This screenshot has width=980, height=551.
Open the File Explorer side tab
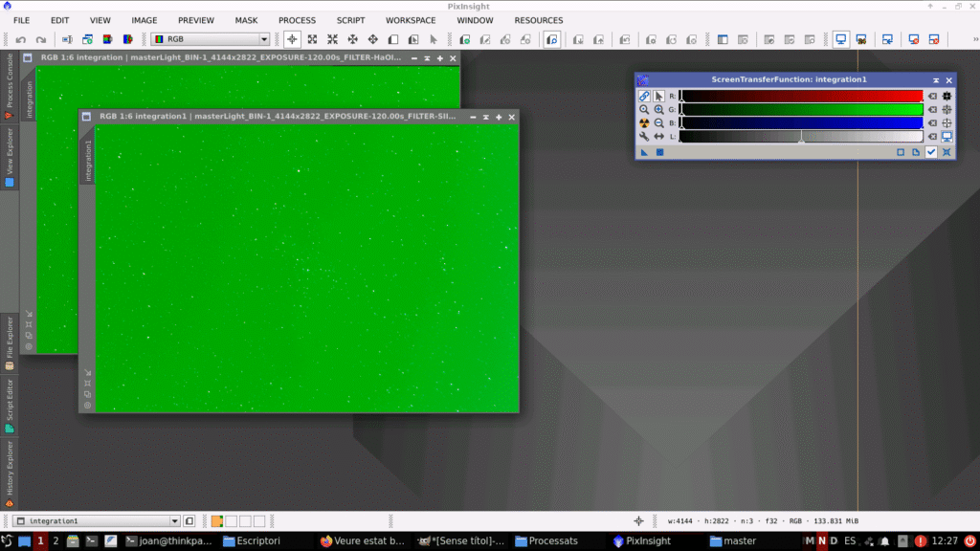click(10, 340)
